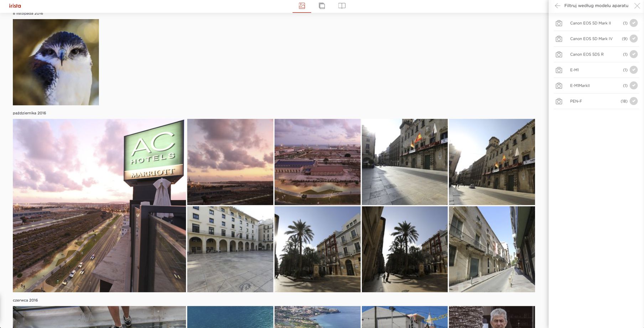Image resolution: width=644 pixels, height=328 pixels.
Task: Close the filter panel
Action: [x=637, y=6]
